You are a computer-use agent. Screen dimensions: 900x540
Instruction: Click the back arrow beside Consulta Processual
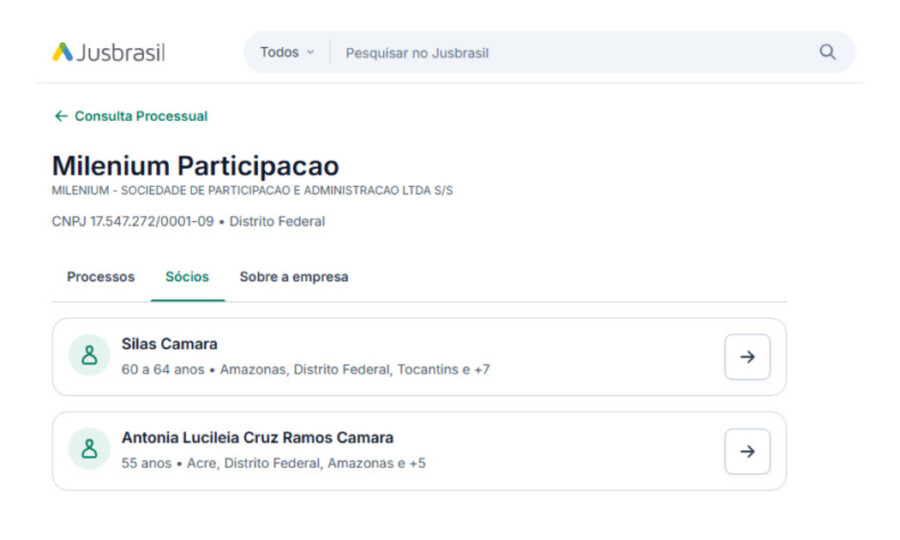tap(61, 116)
